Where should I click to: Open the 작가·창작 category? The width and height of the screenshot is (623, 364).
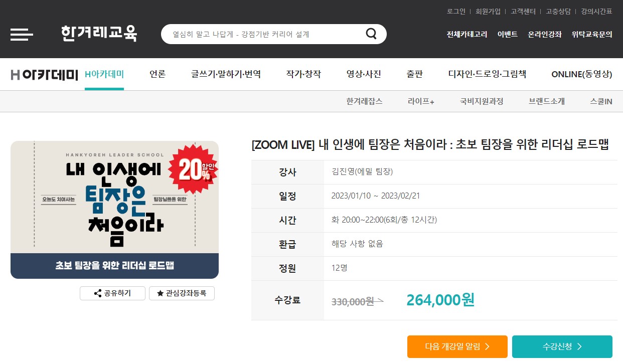pos(303,74)
